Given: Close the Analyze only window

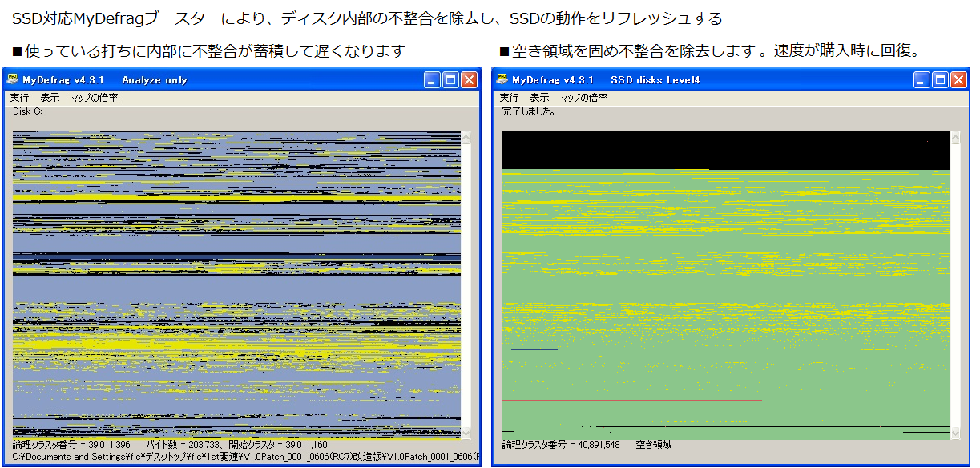Looking at the screenshot, I should pyautogui.click(x=468, y=79).
